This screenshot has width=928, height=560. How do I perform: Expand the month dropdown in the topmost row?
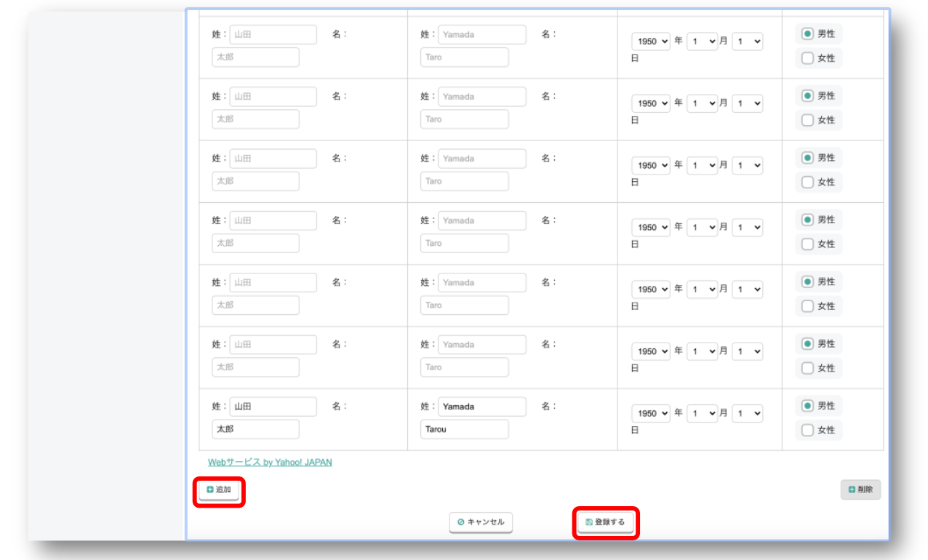point(702,41)
